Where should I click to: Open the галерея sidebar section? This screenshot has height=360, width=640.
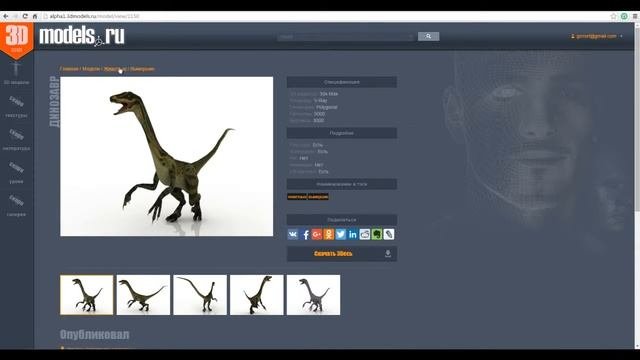pyautogui.click(x=16, y=206)
